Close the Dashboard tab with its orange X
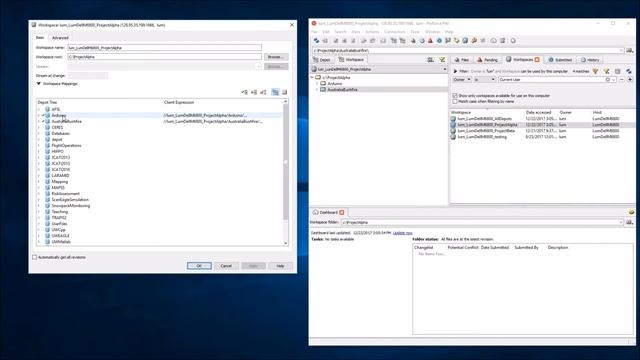 (x=342, y=212)
